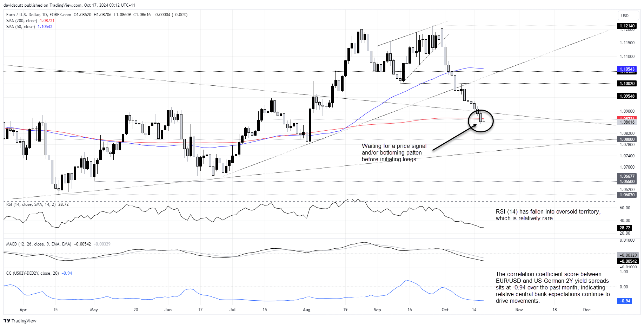Click the davidscutt published header text
Image resolution: width=644 pixels, height=327 pixels.
click(x=69, y=5)
